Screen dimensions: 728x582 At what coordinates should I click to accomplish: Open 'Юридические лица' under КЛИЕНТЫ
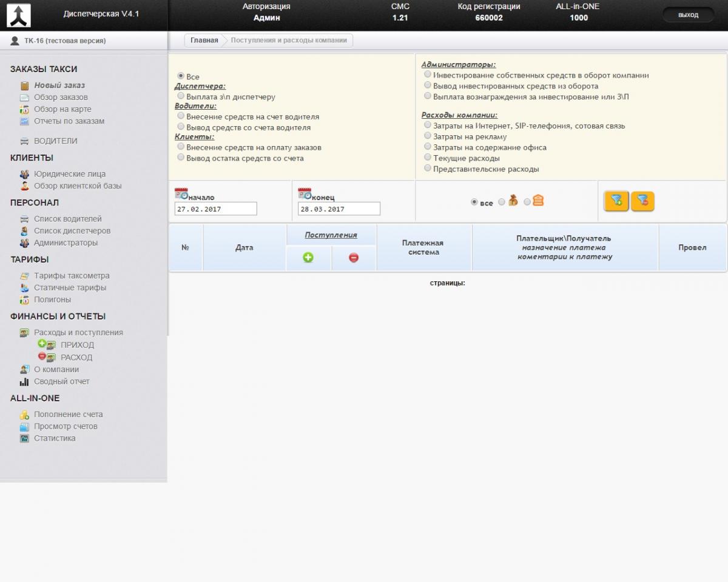[70, 174]
